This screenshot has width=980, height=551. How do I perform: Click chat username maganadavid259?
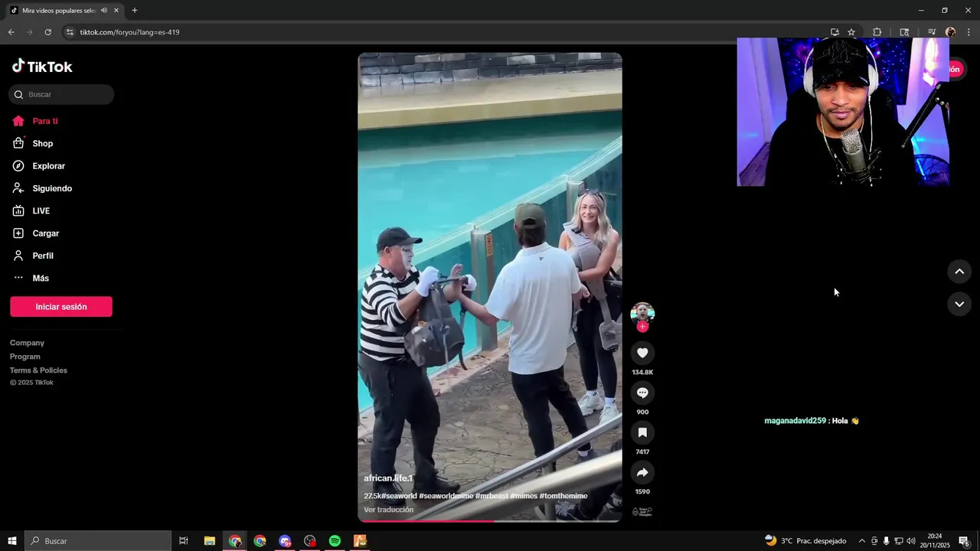click(795, 421)
